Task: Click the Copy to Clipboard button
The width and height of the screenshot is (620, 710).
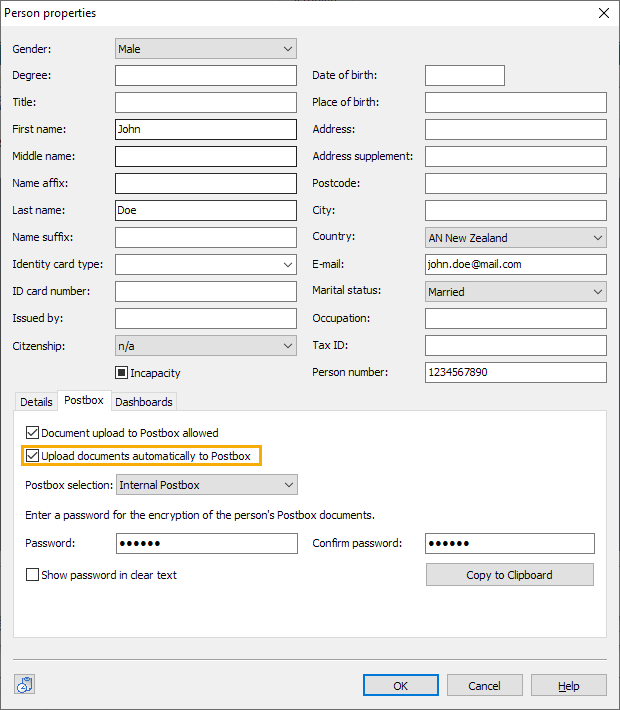Action: [x=509, y=575]
